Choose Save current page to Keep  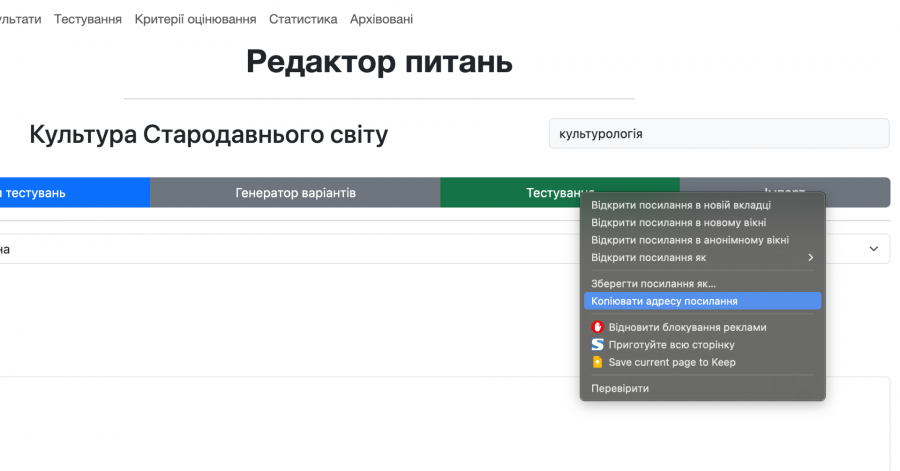(703, 363)
